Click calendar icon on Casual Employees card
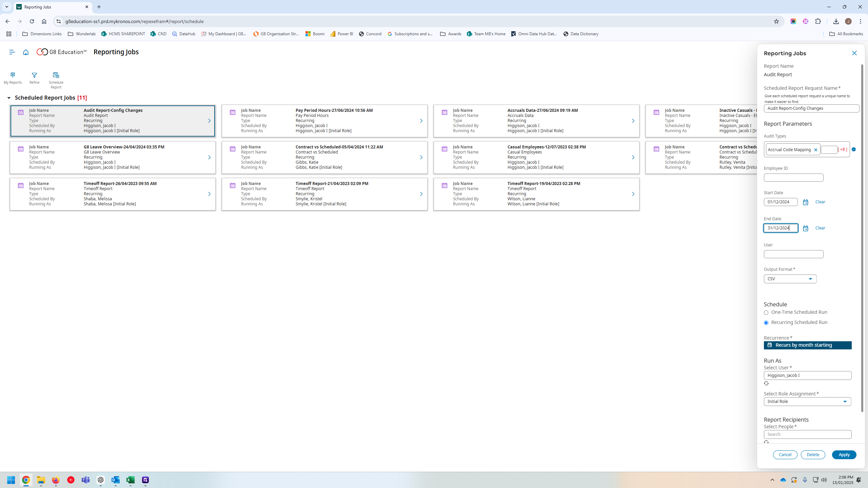Image resolution: width=868 pixels, height=488 pixels. [445, 149]
